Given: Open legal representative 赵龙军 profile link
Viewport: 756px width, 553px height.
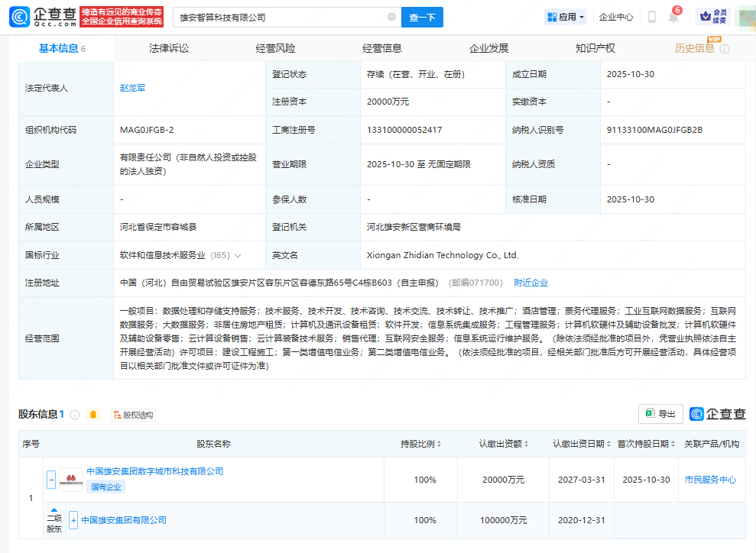Looking at the screenshot, I should coord(132,87).
